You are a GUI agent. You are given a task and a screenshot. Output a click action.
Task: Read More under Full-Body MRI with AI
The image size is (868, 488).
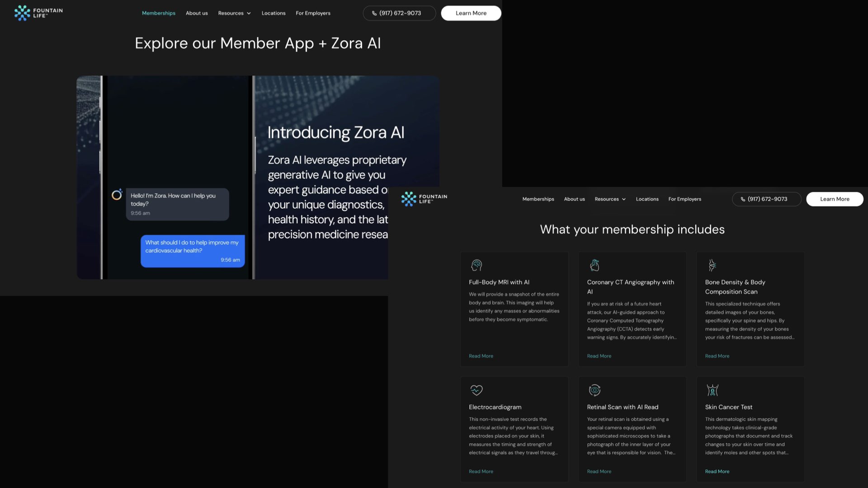(481, 356)
